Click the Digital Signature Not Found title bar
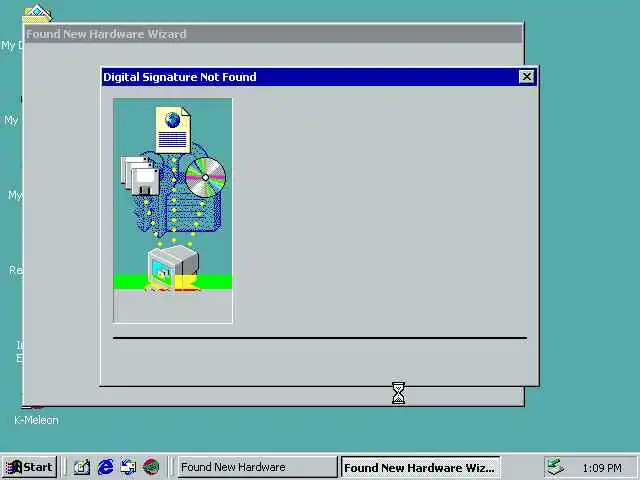This screenshot has width=640, height=480. click(319, 77)
